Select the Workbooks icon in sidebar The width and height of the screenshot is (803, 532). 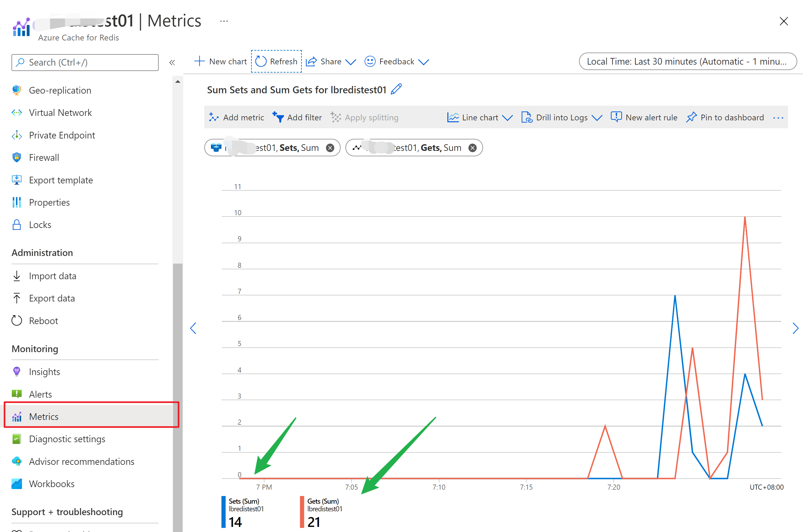[x=16, y=484]
